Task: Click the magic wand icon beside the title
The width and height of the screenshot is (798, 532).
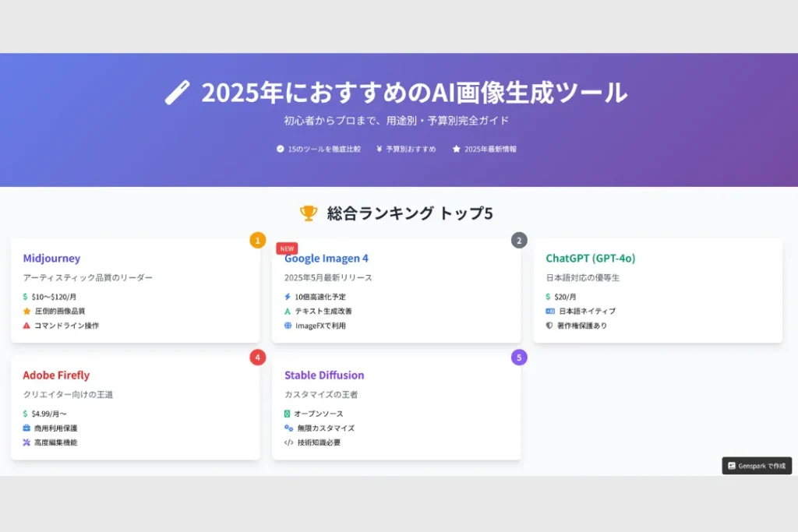Action: (177, 93)
